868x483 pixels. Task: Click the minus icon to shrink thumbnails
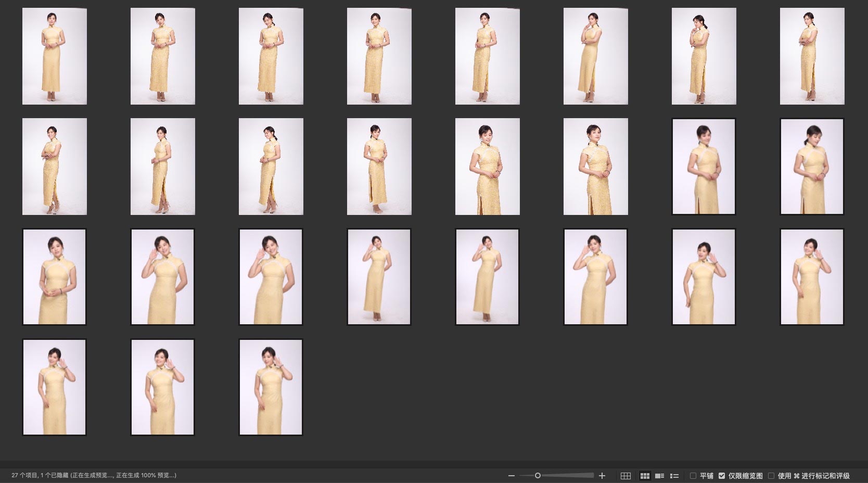pos(511,476)
